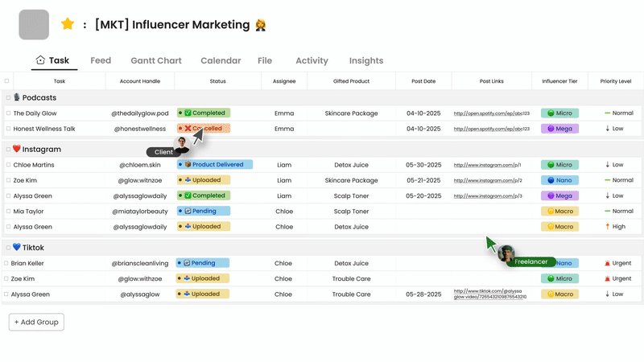Switch to the Gantt Chart tab
The image size is (644, 362).
pos(156,60)
